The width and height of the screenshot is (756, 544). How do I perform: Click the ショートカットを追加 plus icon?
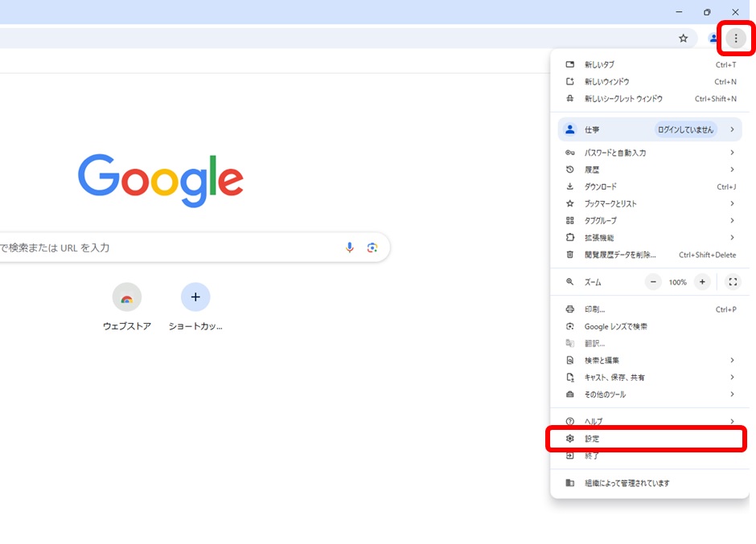coord(195,297)
